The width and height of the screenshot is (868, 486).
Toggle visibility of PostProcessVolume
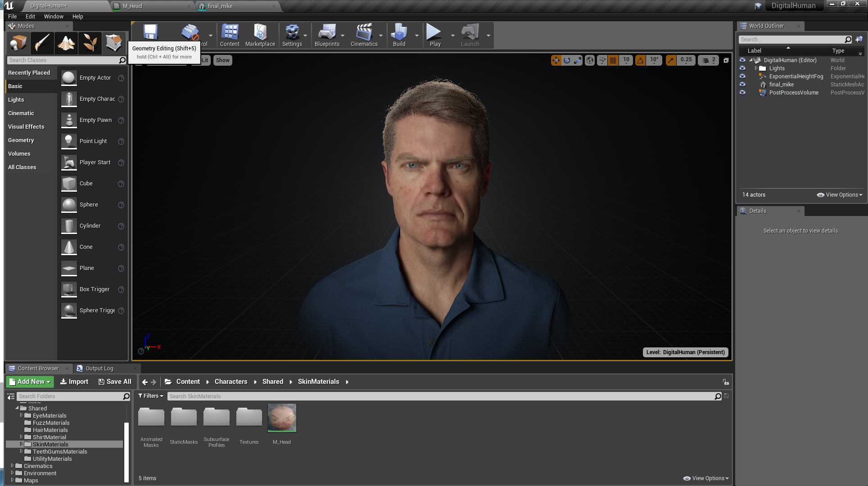pyautogui.click(x=742, y=92)
